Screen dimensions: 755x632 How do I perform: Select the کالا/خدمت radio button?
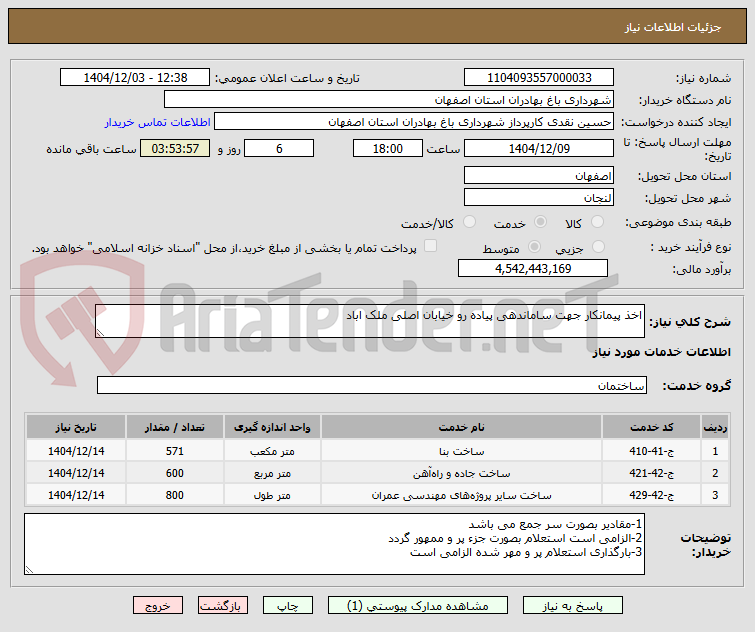pos(469,222)
